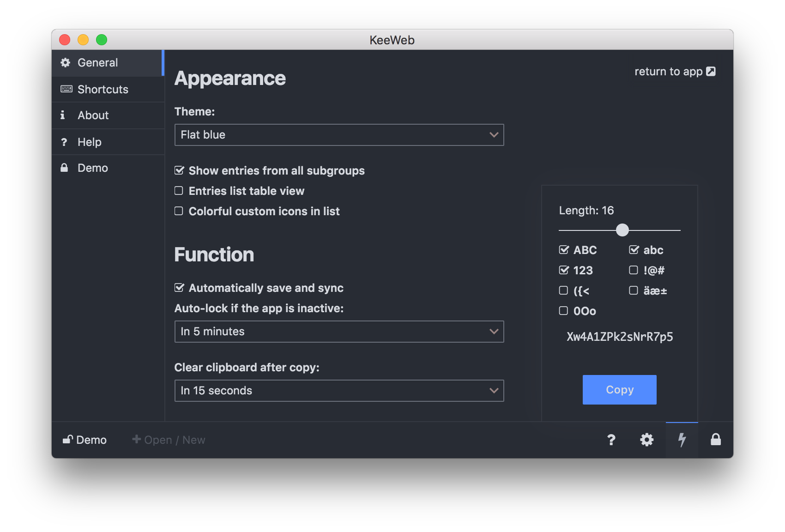Enable the 0Oo ambiguous characters option
Screen dimensions: 785x532
[563, 311]
